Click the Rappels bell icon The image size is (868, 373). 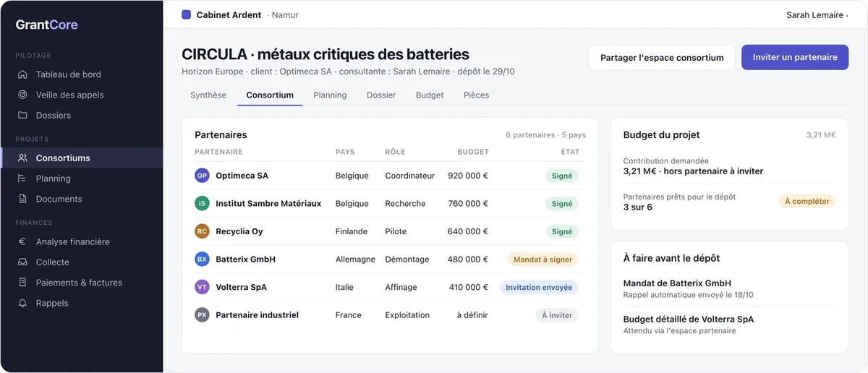[x=23, y=303]
